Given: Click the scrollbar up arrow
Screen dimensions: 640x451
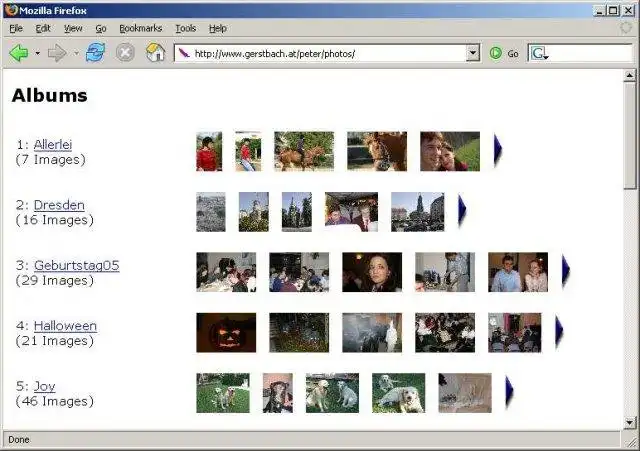Looking at the screenshot, I should click(x=629, y=76).
